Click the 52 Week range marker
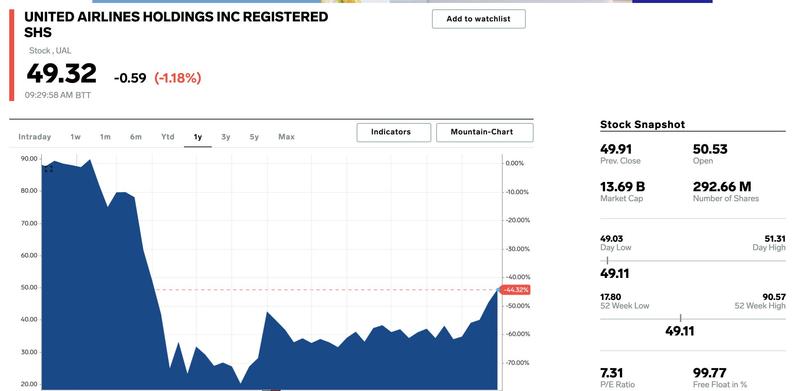 pos(680,319)
